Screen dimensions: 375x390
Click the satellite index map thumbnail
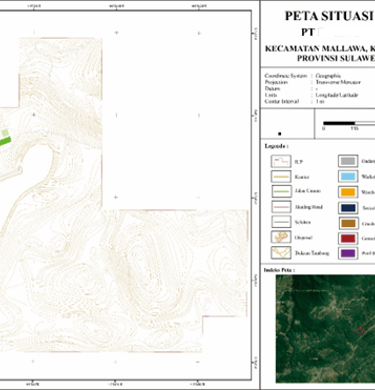tap(325, 329)
